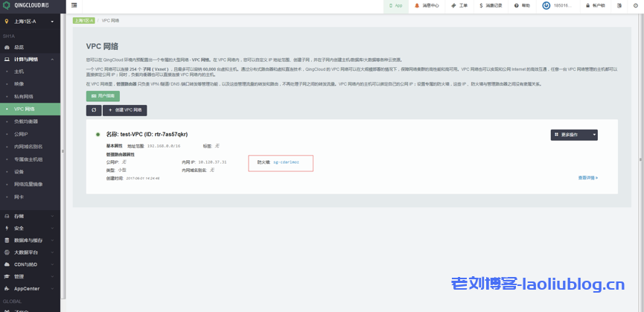Select 私有网络 in the sidebar
The width and height of the screenshot is (644, 312).
pyautogui.click(x=24, y=96)
